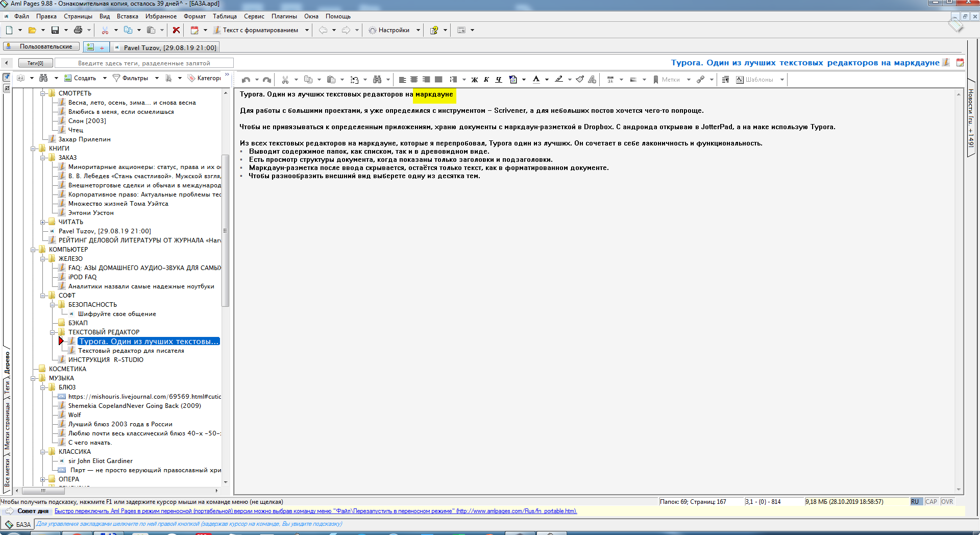Click the БАЗА bookmark tab at bottom
This screenshot has width=980, height=535.
pos(18,524)
